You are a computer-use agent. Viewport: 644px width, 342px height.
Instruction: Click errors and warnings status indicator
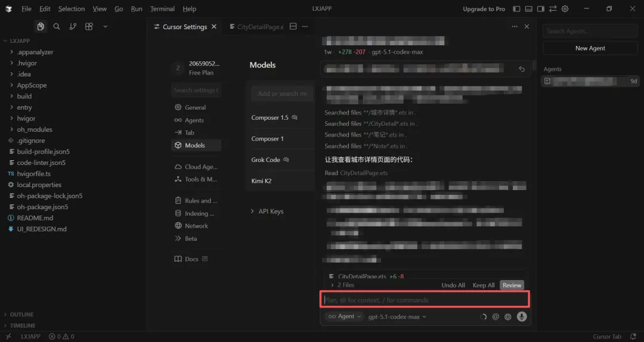[61, 336]
